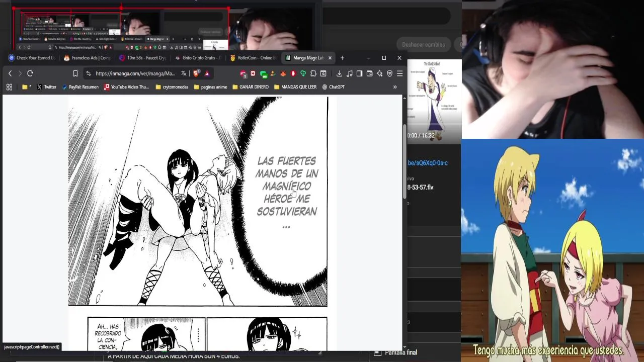644x362 pixels.
Task: Expand the paginas anime bookmark folder
Action: [x=210, y=87]
